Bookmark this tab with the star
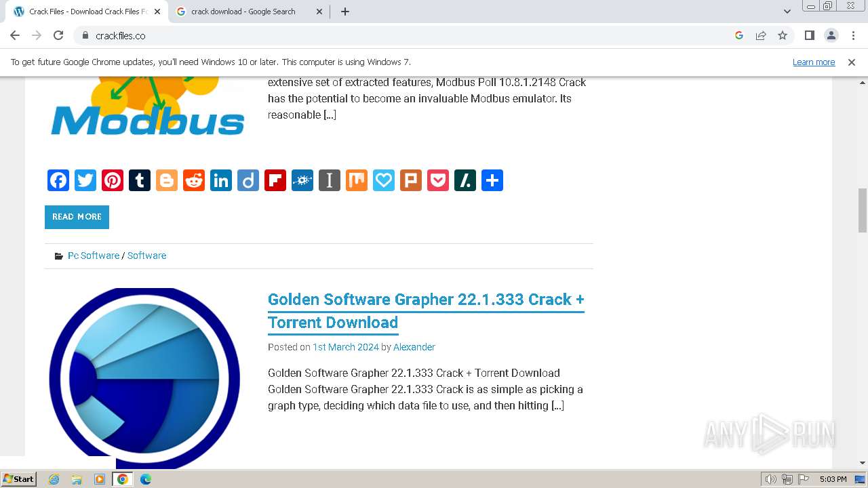This screenshot has width=868, height=488. [x=783, y=35]
